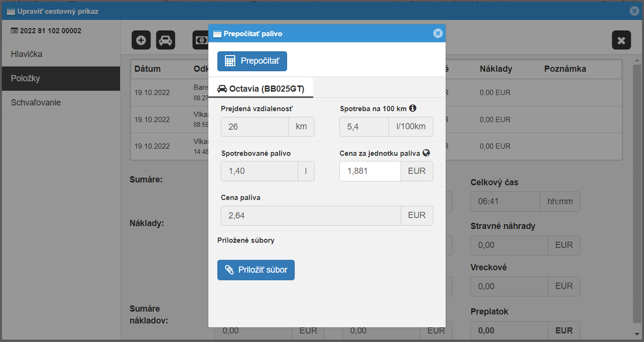Image resolution: width=644 pixels, height=342 pixels.
Task: Open the Hlavička sidebar section
Action: coord(61,54)
